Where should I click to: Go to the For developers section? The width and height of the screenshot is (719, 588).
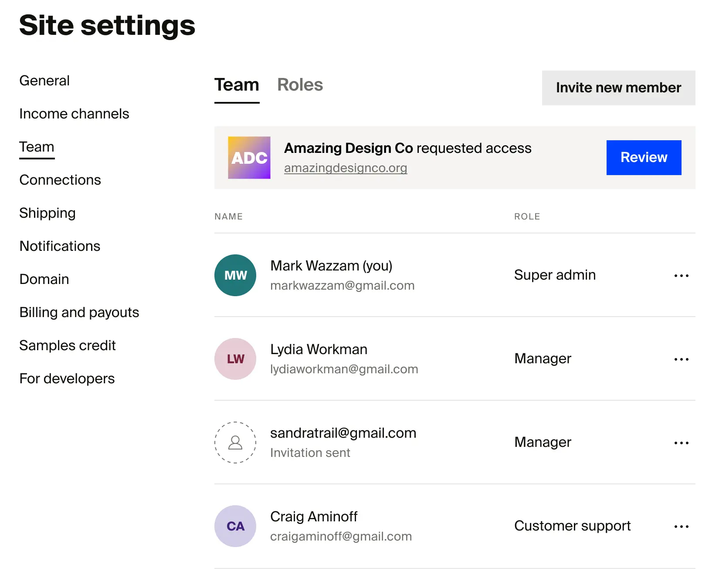(67, 378)
